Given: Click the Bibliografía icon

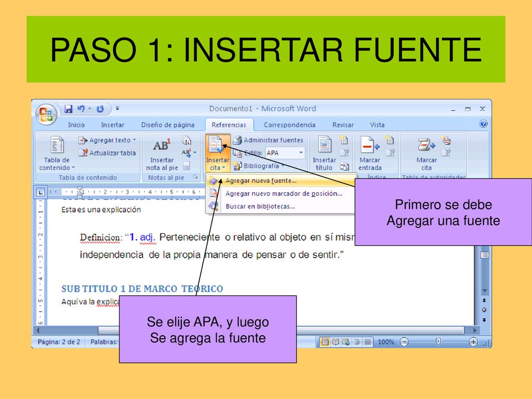Looking at the screenshot, I should [x=237, y=166].
